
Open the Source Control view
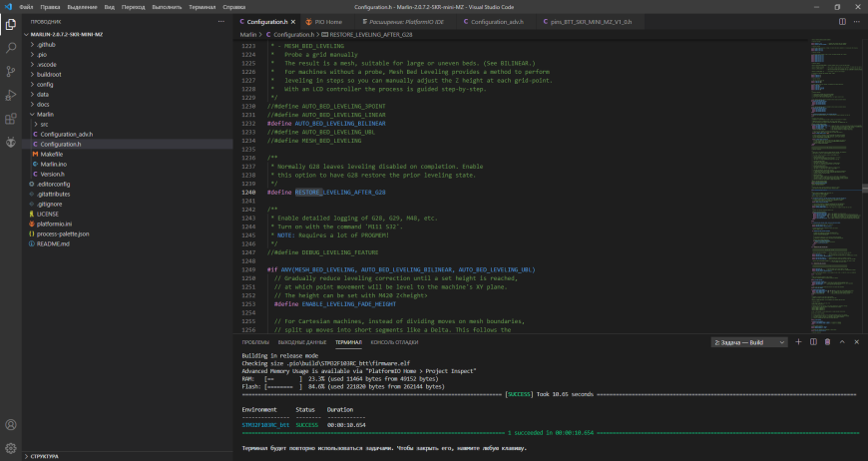tap(11, 72)
